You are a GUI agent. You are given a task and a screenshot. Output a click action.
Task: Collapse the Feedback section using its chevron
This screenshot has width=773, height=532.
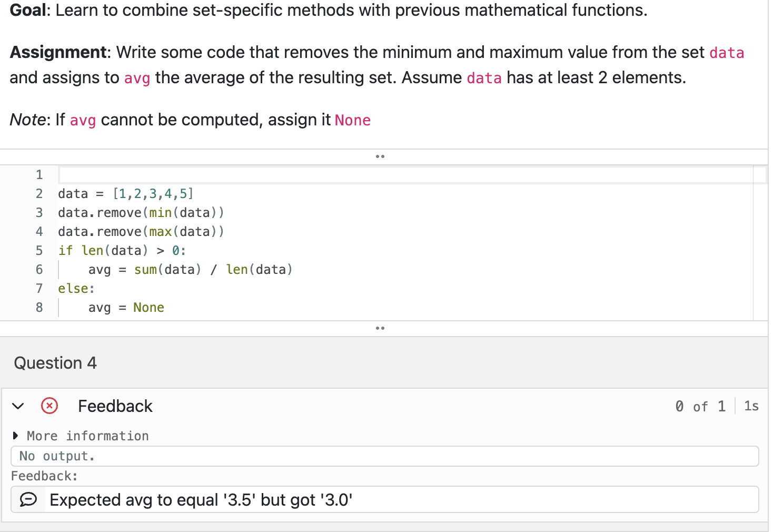click(18, 406)
